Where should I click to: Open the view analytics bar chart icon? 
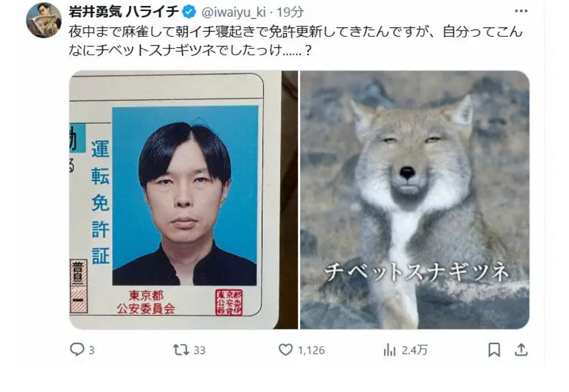click(x=390, y=350)
